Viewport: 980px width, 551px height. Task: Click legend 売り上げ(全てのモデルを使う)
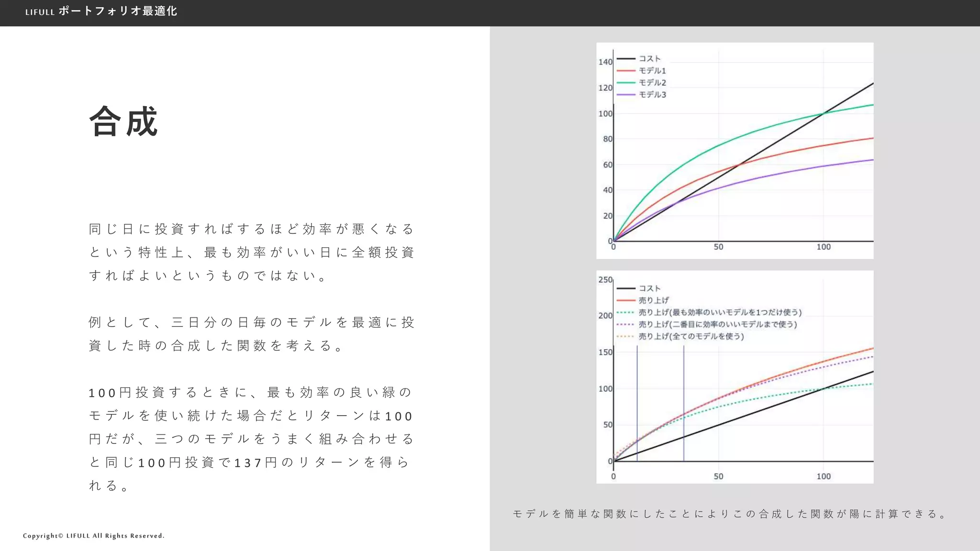pos(680,336)
